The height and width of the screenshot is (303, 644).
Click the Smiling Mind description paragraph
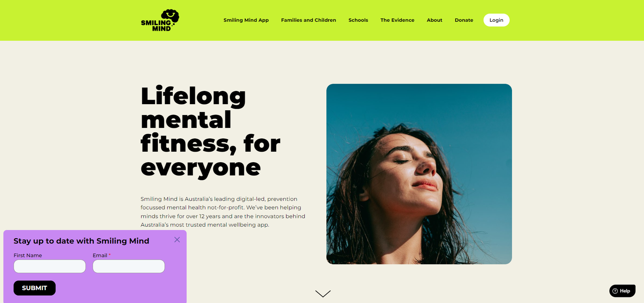tap(223, 212)
